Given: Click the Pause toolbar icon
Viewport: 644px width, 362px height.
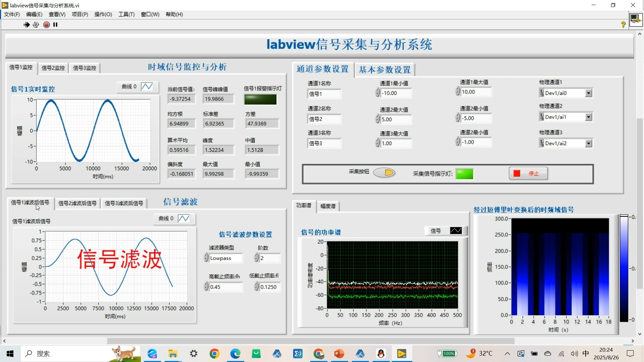Looking at the screenshot, I should [x=55, y=24].
